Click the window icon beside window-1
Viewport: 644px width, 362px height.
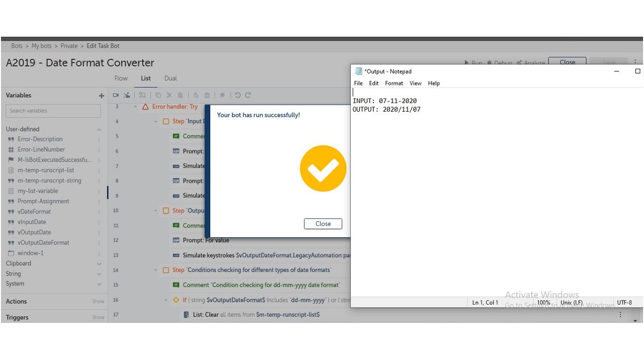[11, 253]
